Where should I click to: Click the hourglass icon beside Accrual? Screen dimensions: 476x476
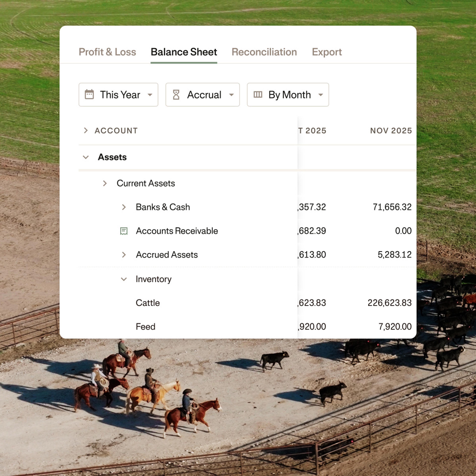click(176, 95)
